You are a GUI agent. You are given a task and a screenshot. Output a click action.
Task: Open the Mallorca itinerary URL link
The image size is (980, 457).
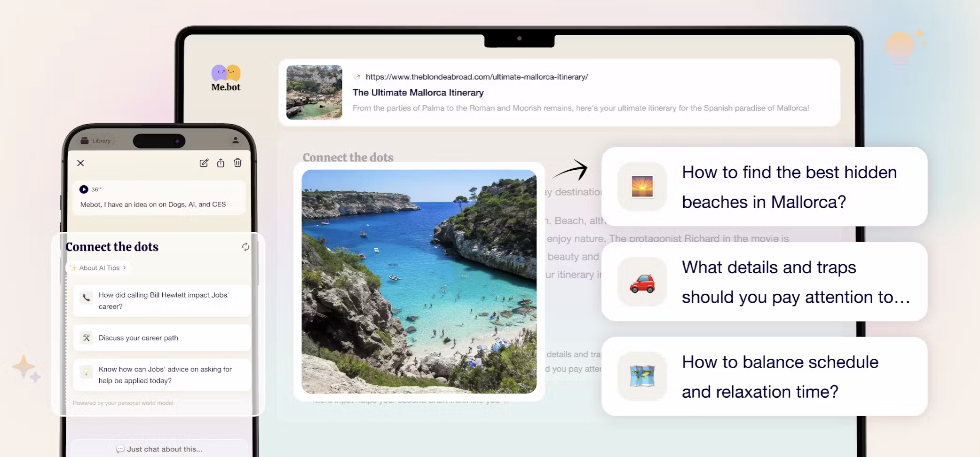[x=476, y=77]
